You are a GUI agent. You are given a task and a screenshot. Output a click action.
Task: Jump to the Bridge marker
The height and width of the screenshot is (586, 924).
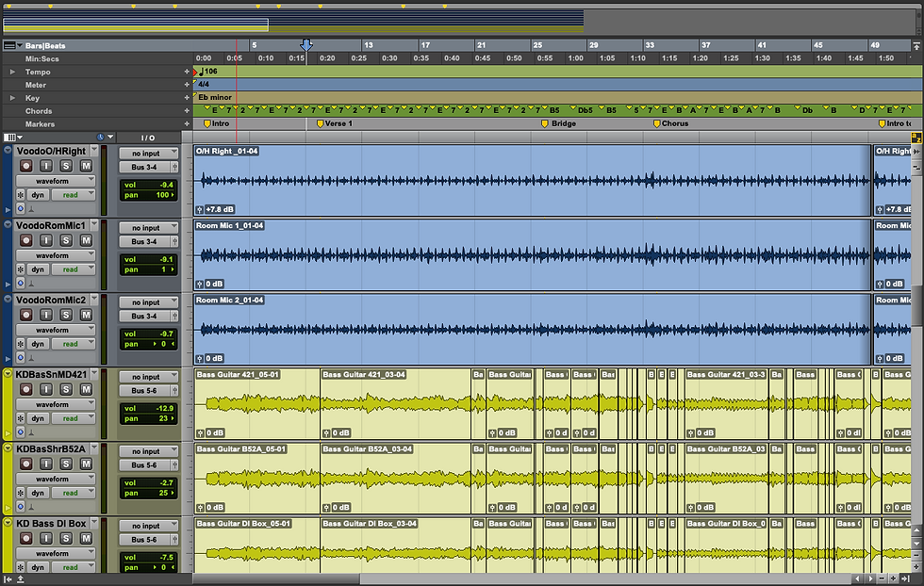tap(558, 123)
